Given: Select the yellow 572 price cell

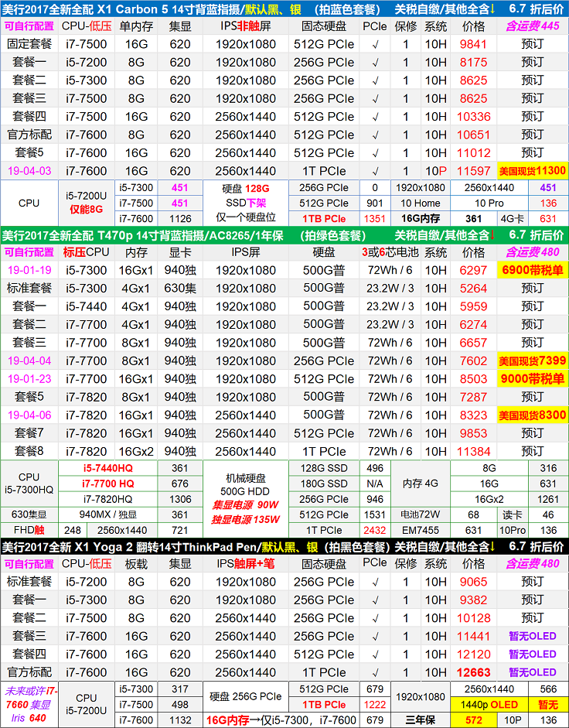Looking at the screenshot, I should (x=473, y=720).
